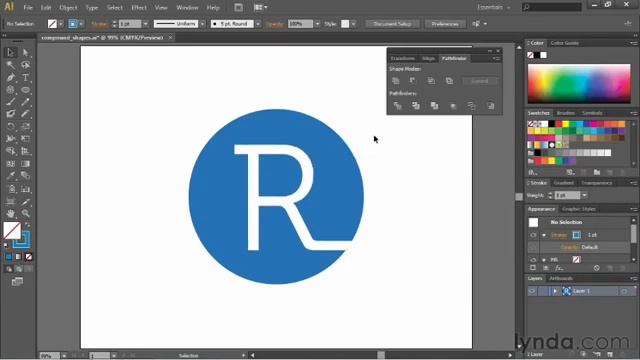Image resolution: width=640 pixels, height=360 pixels.
Task: Select the Zoom tool
Action: pyautogui.click(x=25, y=213)
